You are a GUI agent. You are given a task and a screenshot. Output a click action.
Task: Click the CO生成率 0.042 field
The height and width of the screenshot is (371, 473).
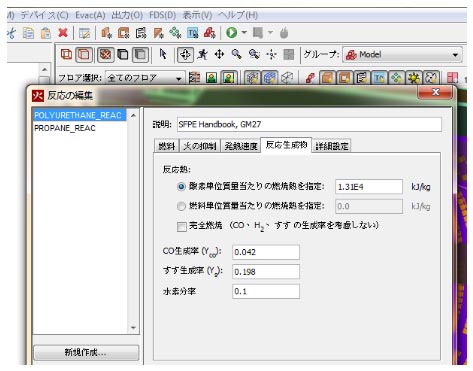click(266, 252)
